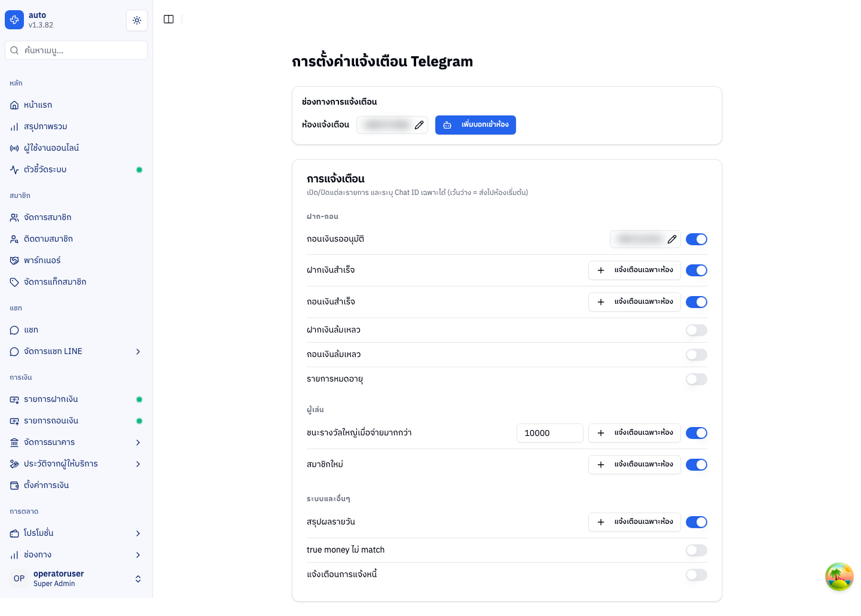Click the ค้นหาเมนู search field
Viewport: 861px width, 616px height.
click(x=76, y=50)
